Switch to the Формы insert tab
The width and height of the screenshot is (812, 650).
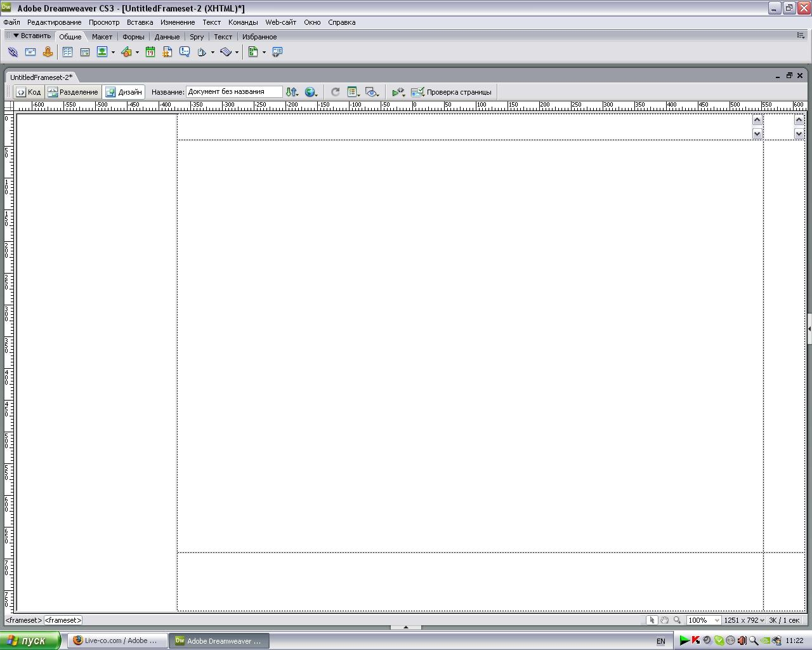[133, 37]
